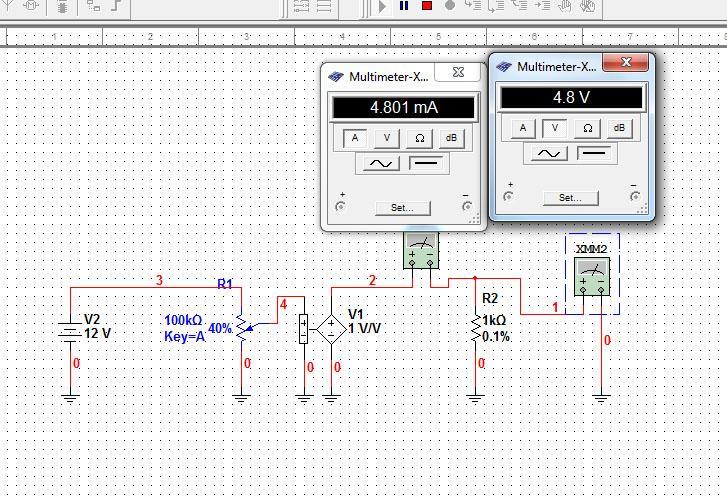
Task: Click the + terminal on the mA multimeter window
Action: 340,206
